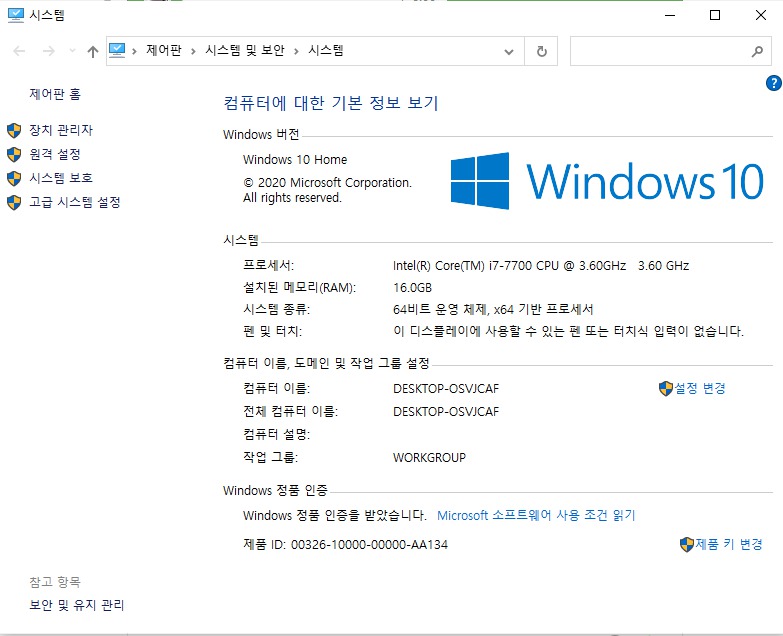Screen dimensions: 783x636
Task: Click the computer icon in the address bar
Action: click(117, 50)
